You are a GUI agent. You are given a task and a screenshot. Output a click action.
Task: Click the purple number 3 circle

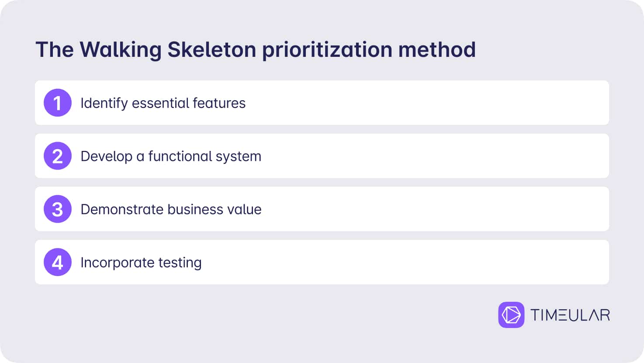tap(58, 209)
